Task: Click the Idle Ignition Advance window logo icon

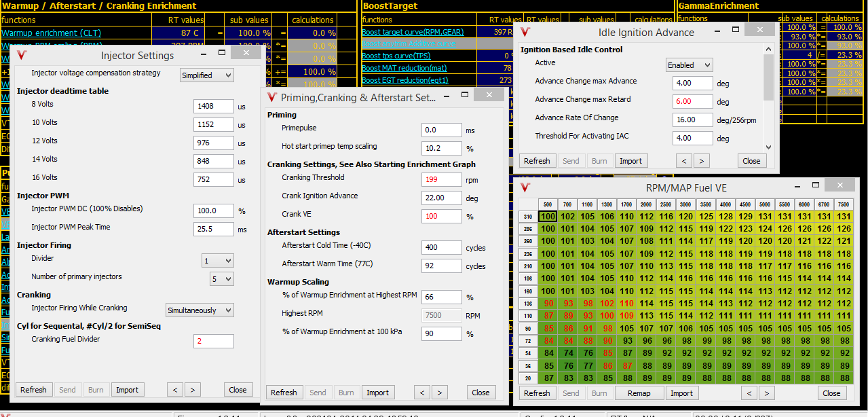Action: pos(525,32)
